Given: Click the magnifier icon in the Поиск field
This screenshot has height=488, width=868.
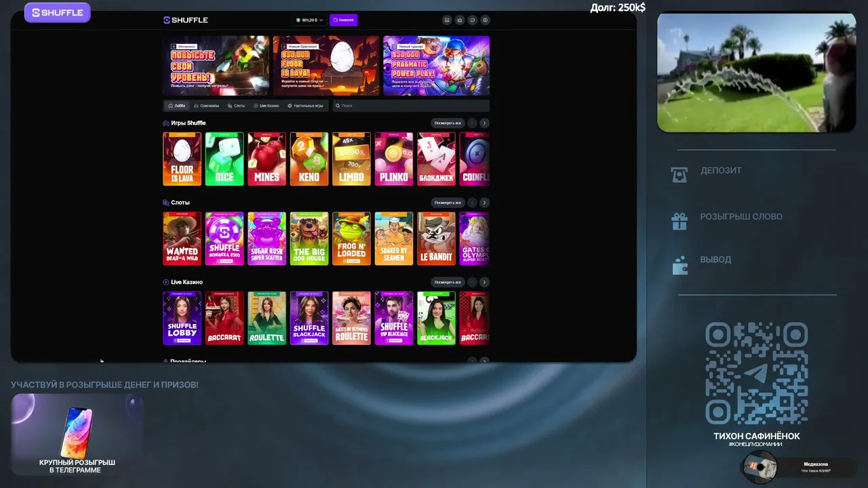Looking at the screenshot, I should click(338, 106).
